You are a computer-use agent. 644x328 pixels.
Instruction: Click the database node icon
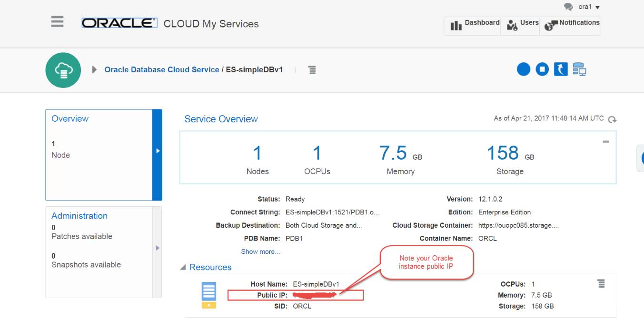pyautogui.click(x=209, y=295)
